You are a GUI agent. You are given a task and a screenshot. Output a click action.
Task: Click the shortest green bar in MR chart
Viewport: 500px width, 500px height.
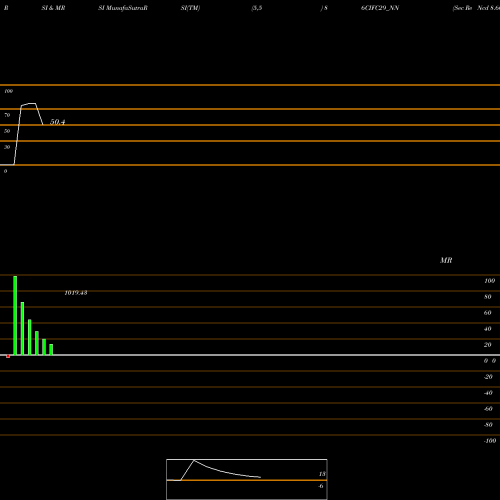click(x=51, y=350)
